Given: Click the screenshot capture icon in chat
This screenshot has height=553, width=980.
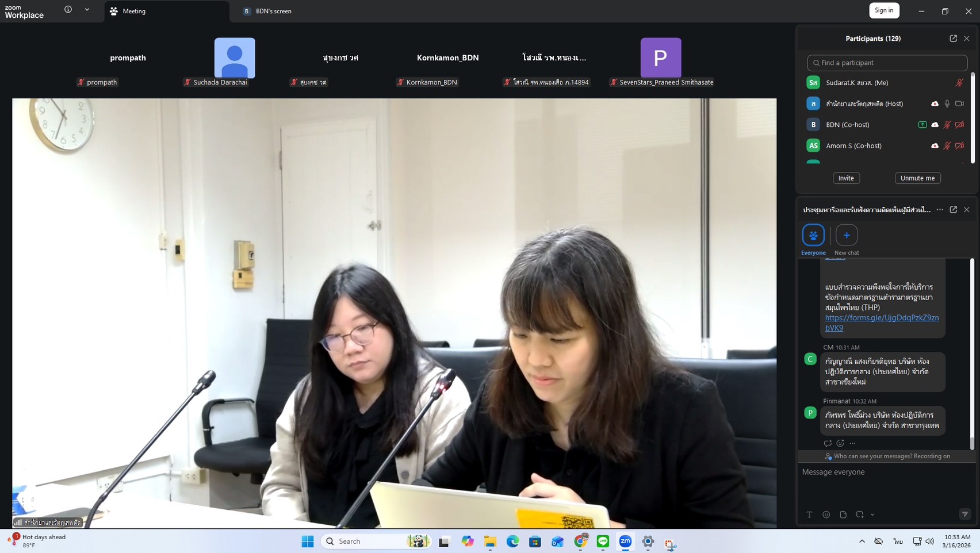Looking at the screenshot, I should pyautogui.click(x=859, y=514).
